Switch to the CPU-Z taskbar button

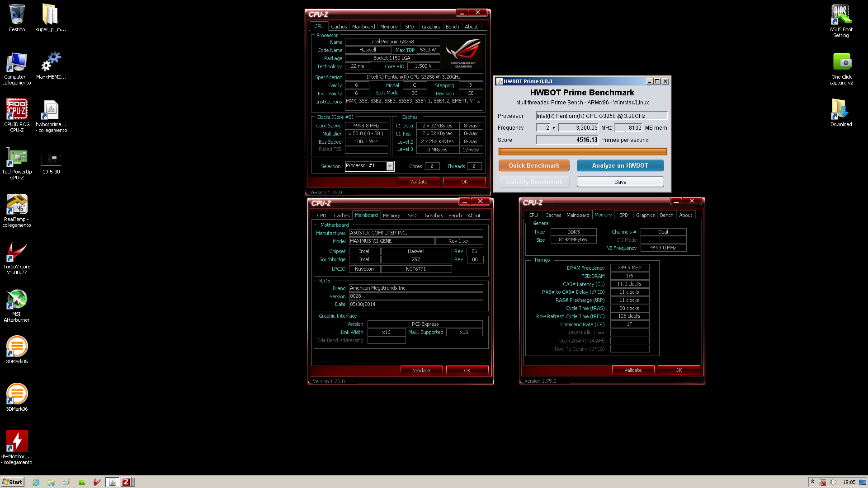click(x=127, y=482)
